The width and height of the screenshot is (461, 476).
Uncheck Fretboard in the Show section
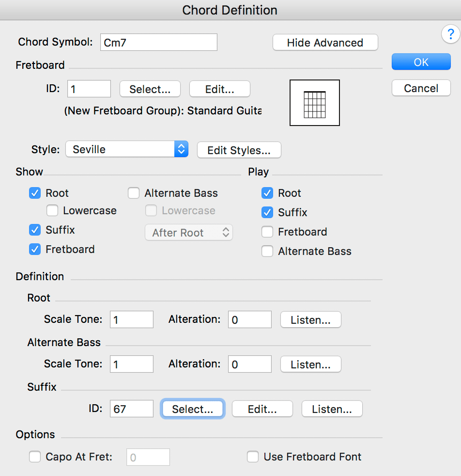34,249
